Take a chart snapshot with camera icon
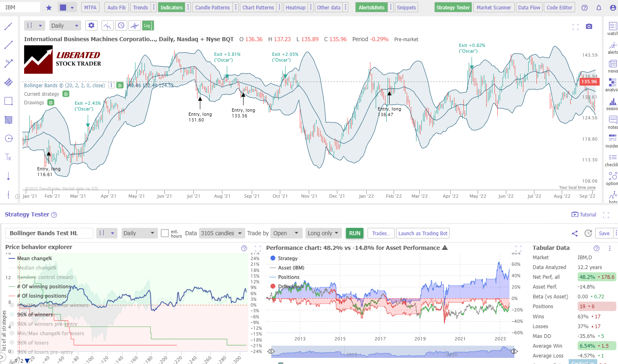 point(589,26)
